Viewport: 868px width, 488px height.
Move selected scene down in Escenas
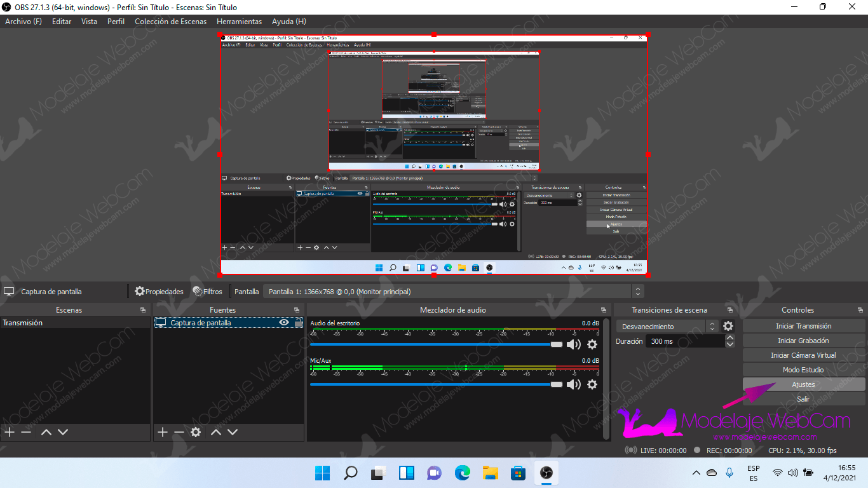[x=63, y=432]
